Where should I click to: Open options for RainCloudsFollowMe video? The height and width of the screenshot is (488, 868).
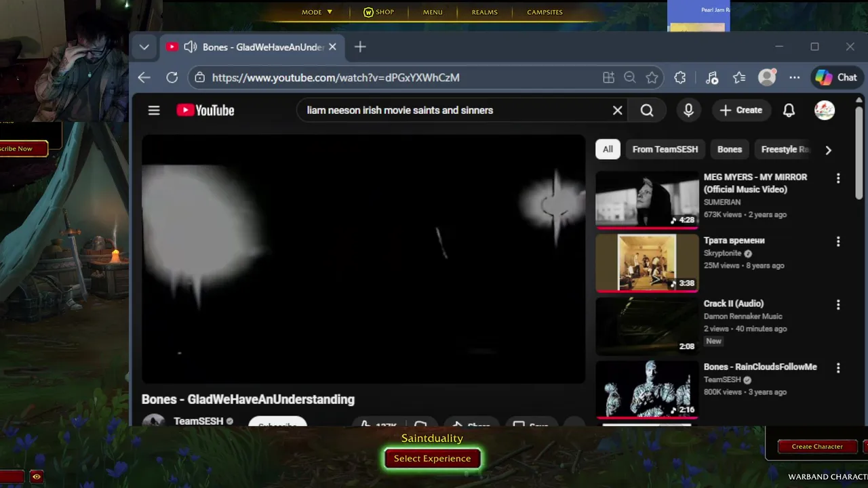click(838, 367)
